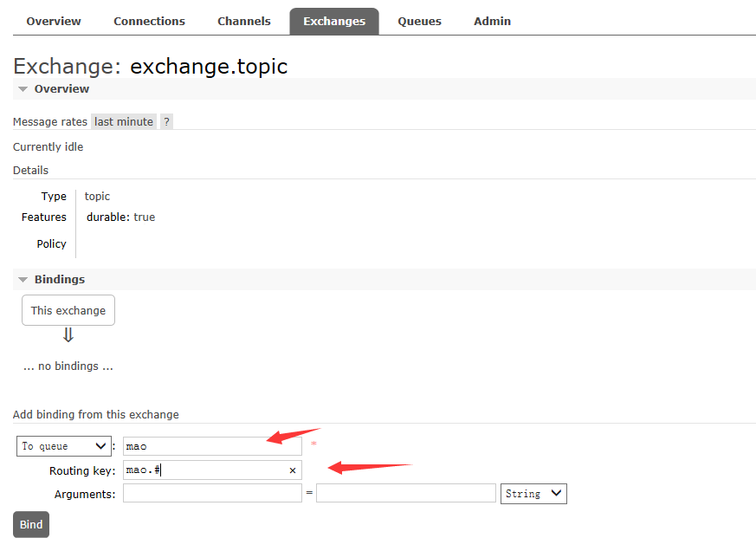Click the Arguments value input field

(405, 493)
